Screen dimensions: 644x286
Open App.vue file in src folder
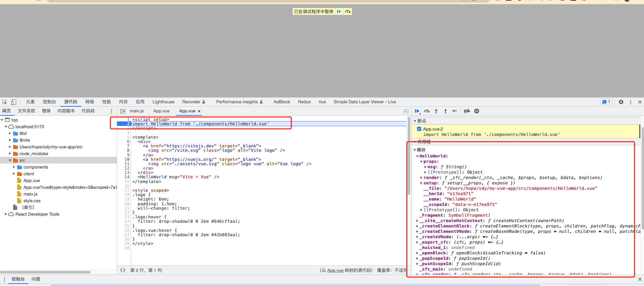tap(32, 181)
